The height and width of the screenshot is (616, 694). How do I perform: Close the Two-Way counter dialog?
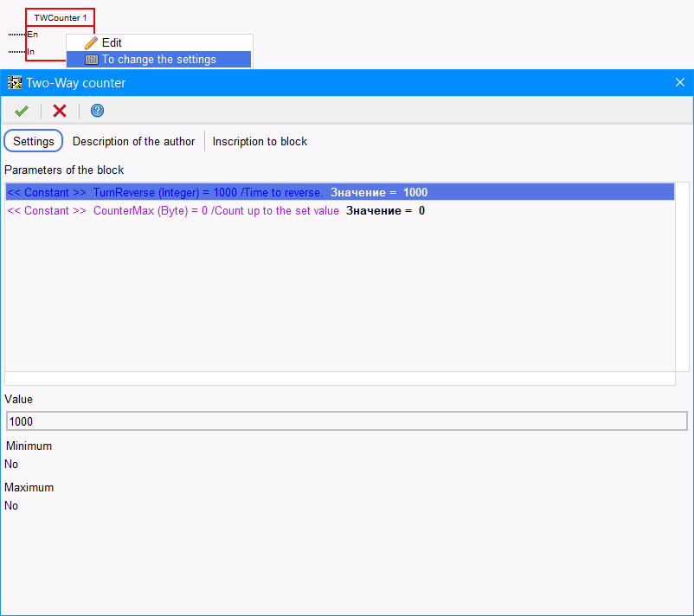(x=679, y=83)
